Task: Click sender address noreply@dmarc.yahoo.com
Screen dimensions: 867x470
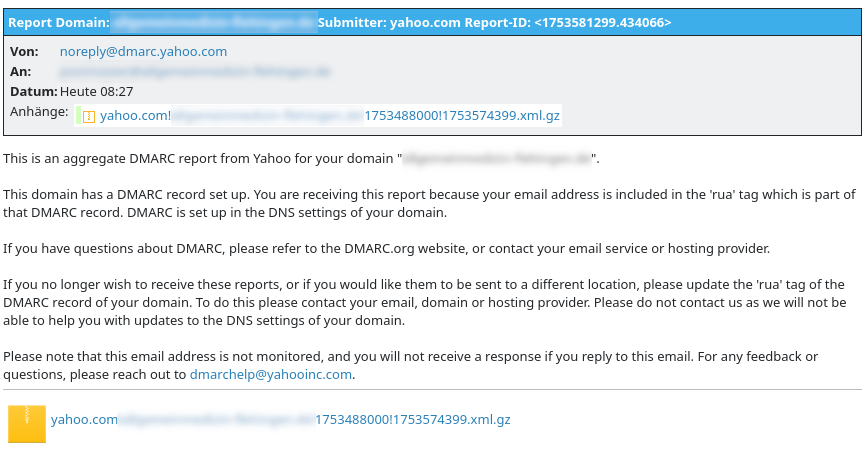Action: pos(143,51)
